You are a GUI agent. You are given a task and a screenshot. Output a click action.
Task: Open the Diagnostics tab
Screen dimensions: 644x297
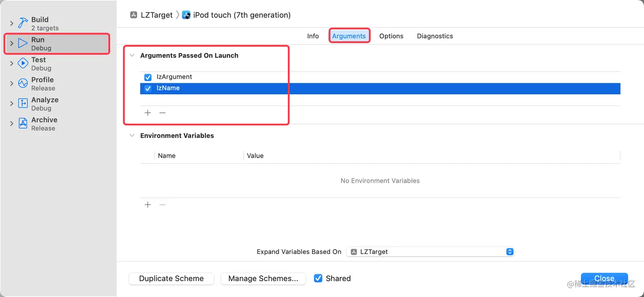click(x=435, y=36)
